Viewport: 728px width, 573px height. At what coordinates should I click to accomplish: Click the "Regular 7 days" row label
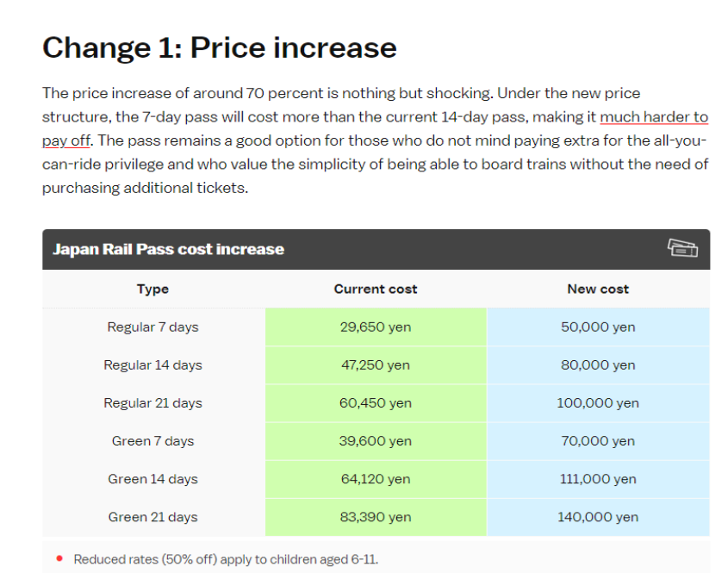point(152,327)
